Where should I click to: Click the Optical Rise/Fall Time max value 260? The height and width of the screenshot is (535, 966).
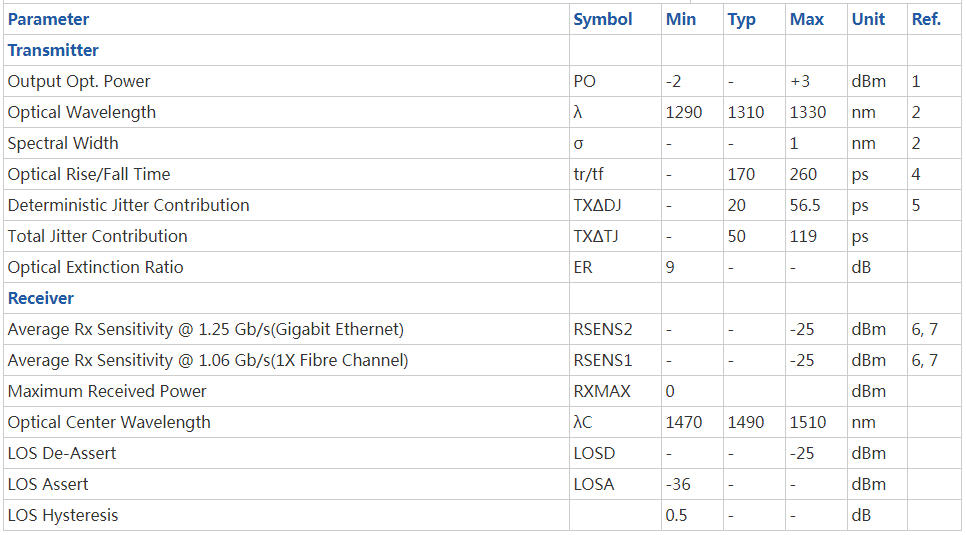coord(803,174)
